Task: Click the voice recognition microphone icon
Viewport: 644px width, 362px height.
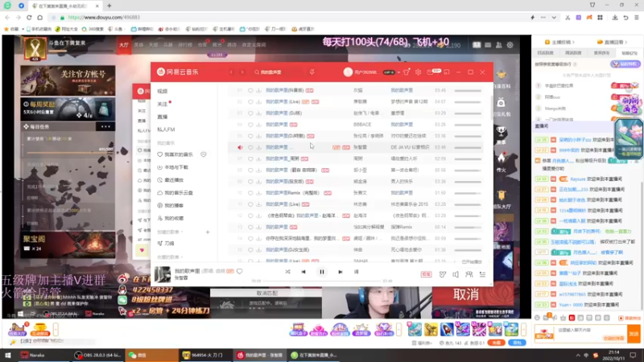Action: 312,72
